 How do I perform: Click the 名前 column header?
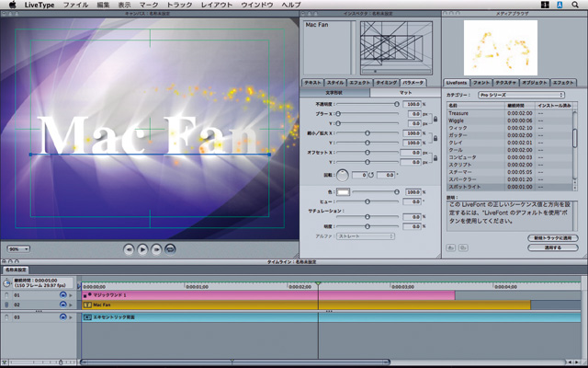476,106
